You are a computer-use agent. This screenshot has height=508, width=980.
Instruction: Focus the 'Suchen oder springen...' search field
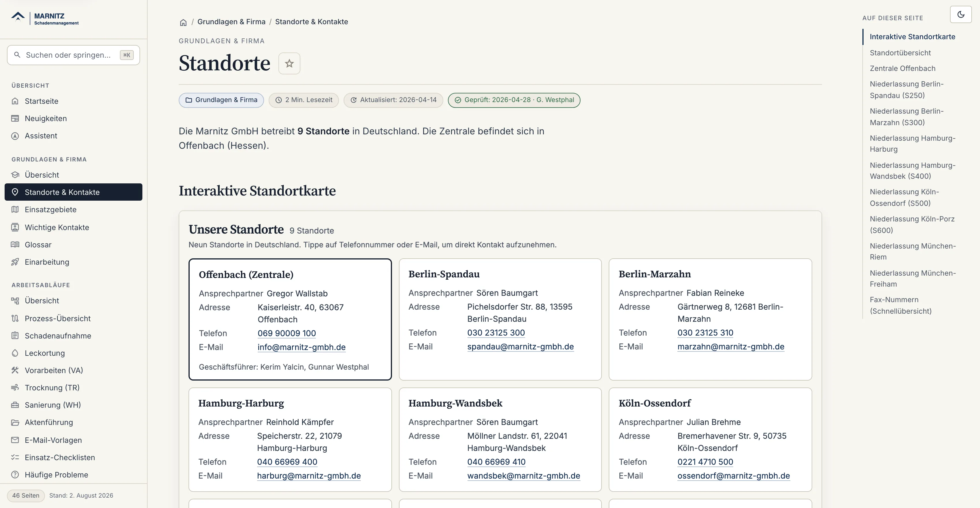tap(73, 55)
